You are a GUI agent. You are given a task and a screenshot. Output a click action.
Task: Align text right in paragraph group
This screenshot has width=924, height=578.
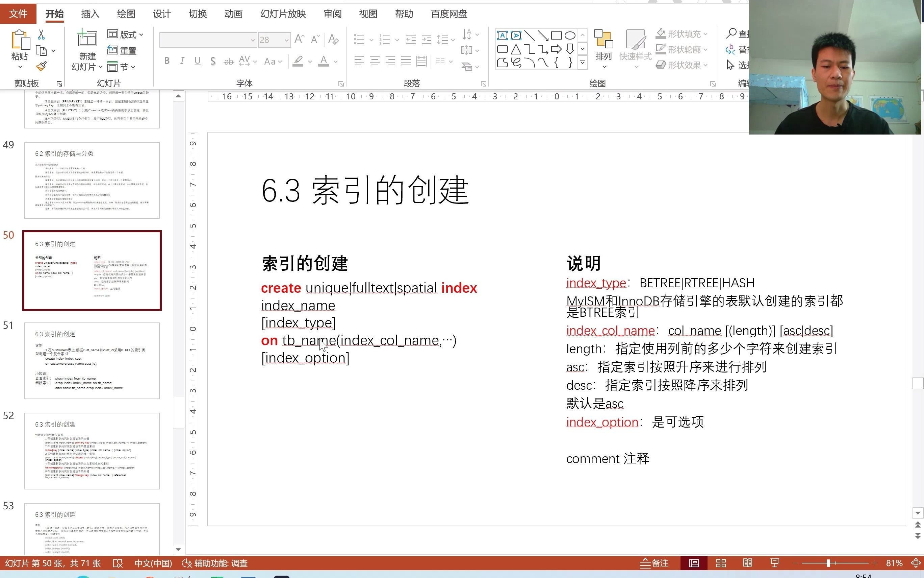click(390, 61)
